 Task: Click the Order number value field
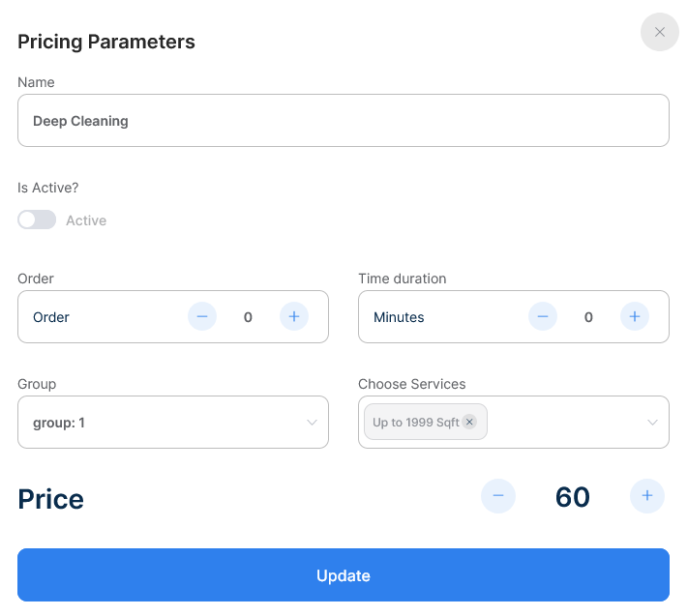(x=248, y=317)
